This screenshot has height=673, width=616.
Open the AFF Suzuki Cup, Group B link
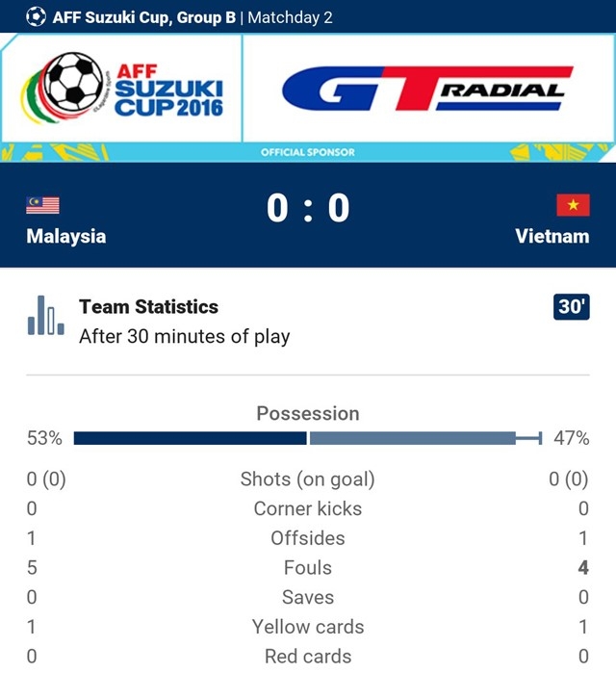144,16
